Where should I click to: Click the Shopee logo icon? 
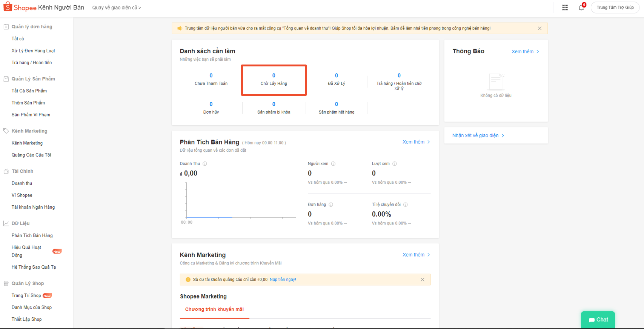point(8,7)
